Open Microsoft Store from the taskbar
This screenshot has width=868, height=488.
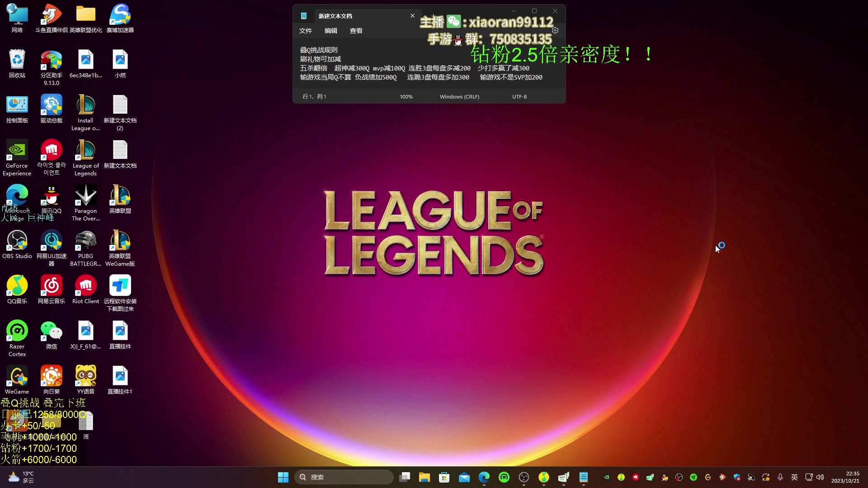[444, 477]
